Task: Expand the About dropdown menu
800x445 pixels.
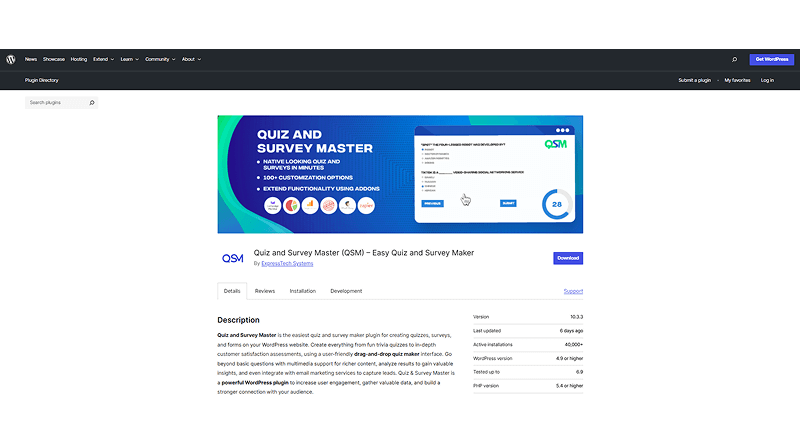Action: [x=191, y=59]
